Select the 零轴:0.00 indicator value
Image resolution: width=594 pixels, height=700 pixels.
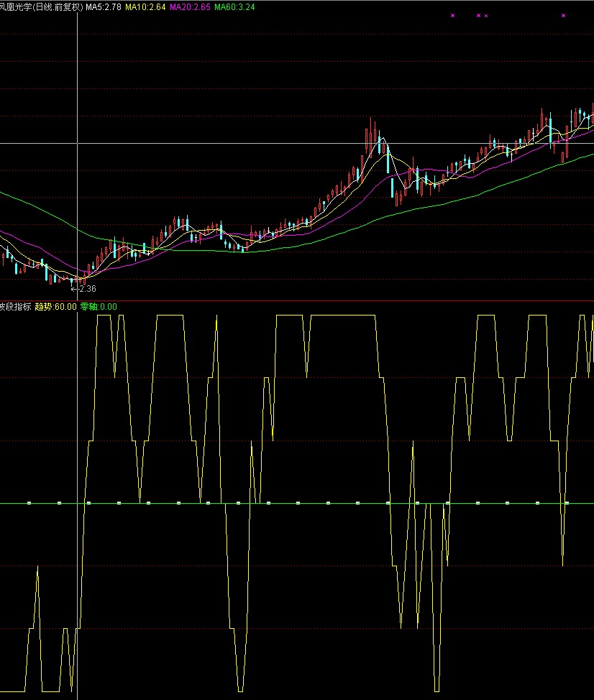(99, 307)
